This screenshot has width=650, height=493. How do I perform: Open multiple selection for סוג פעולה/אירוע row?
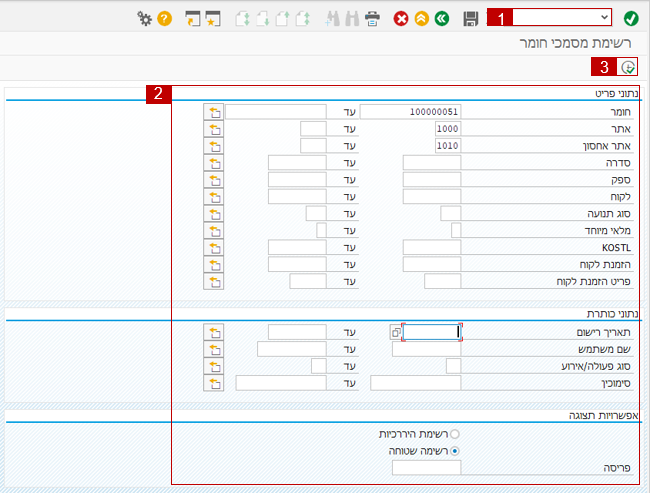[x=213, y=367]
